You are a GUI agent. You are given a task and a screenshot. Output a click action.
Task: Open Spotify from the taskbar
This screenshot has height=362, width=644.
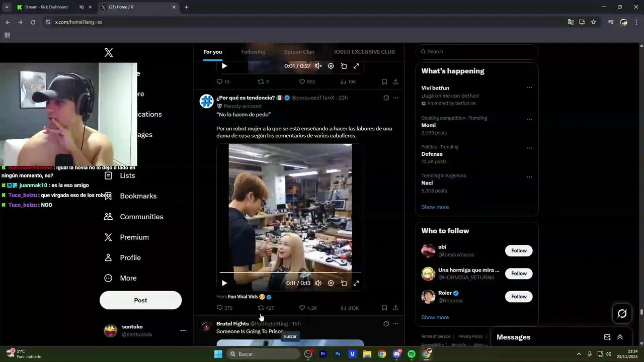pyautogui.click(x=412, y=354)
